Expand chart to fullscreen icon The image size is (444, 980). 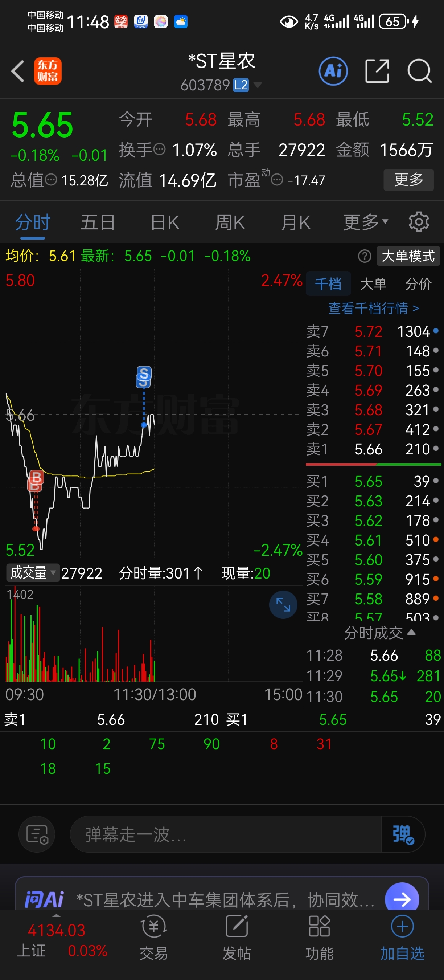pos(283,604)
